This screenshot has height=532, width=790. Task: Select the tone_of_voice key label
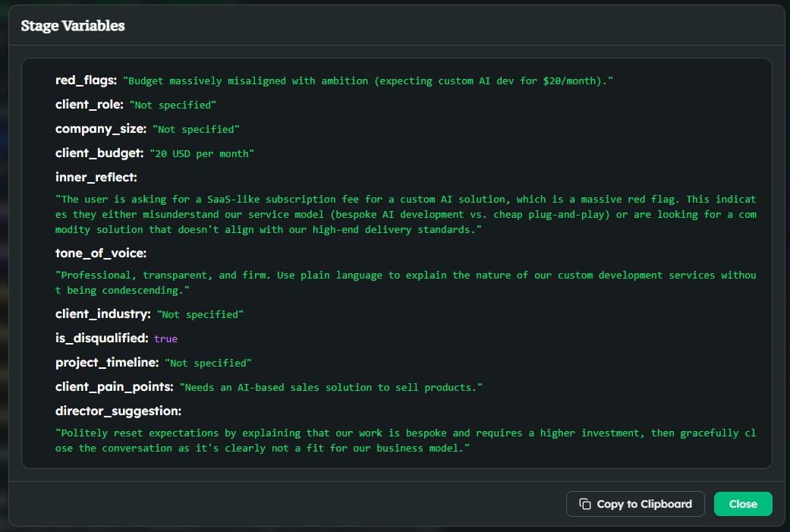click(x=101, y=253)
